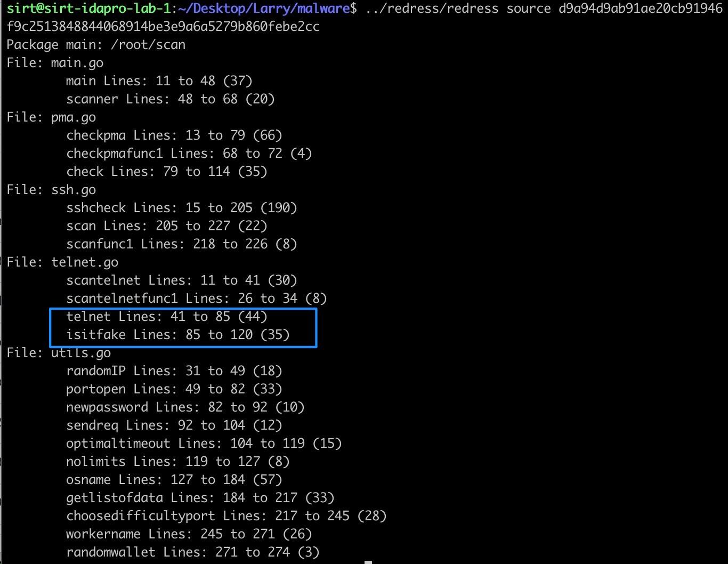This screenshot has width=728, height=564.
Task: Click the 'scanner Lines: 48 to 68' line
Action: pyautogui.click(x=170, y=99)
